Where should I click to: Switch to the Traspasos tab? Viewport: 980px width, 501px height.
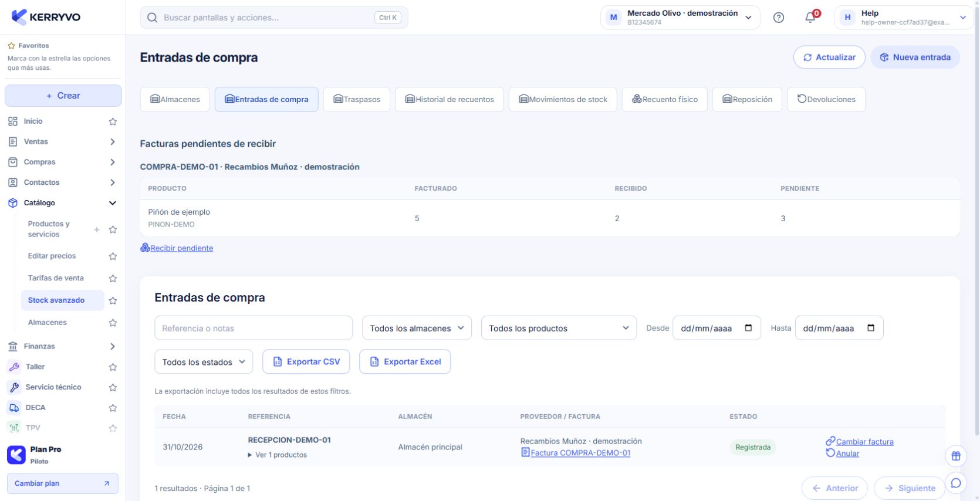(x=357, y=99)
